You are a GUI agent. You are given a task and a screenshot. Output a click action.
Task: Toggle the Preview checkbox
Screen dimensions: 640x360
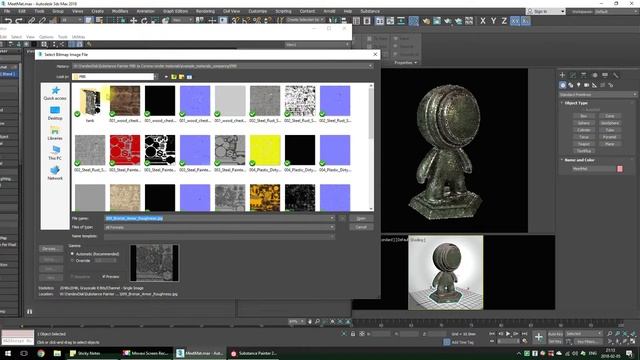[x=104, y=277]
